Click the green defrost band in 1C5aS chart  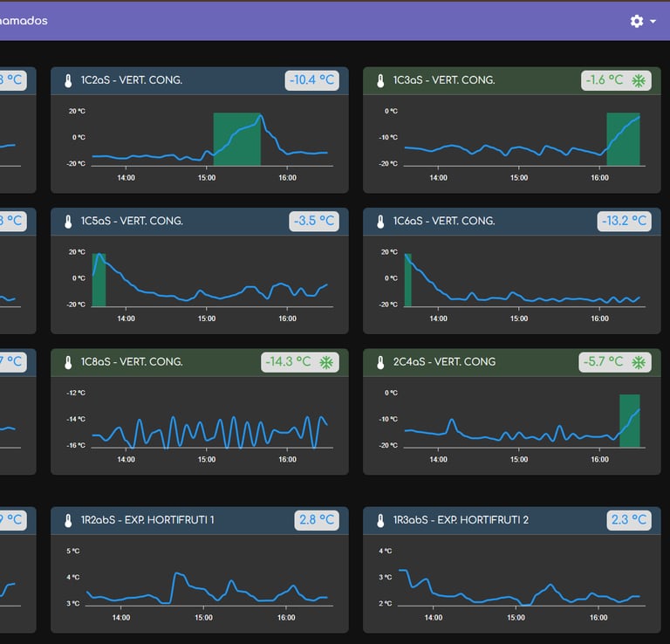99,280
